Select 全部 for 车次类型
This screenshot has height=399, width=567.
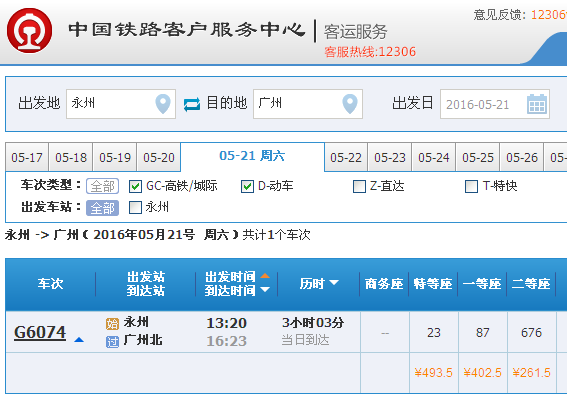102,186
